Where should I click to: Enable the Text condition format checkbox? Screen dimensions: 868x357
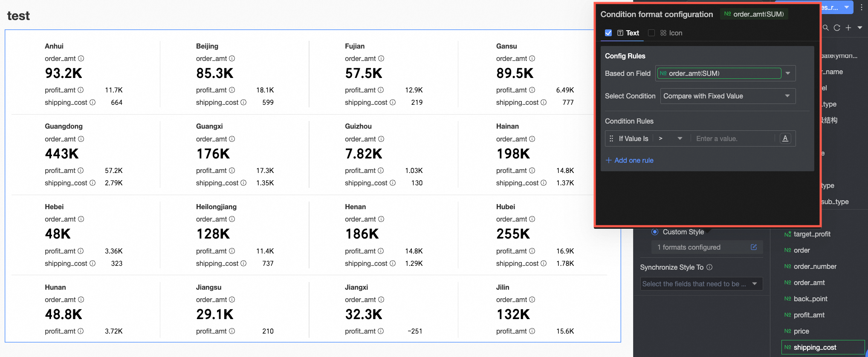(608, 33)
